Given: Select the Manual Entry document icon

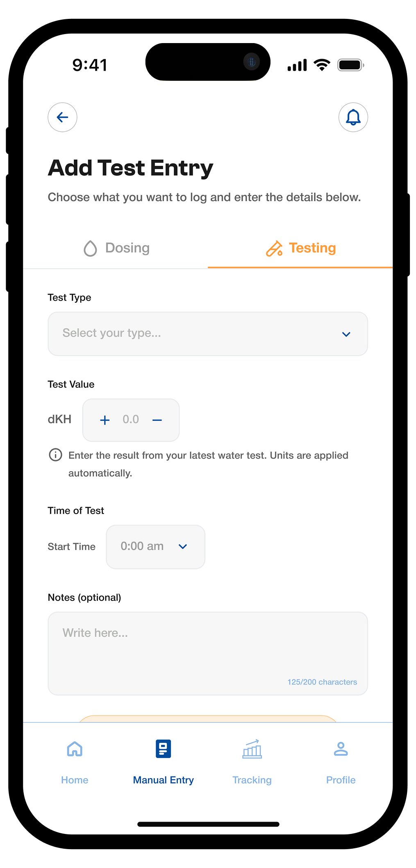Looking at the screenshot, I should 163,749.
